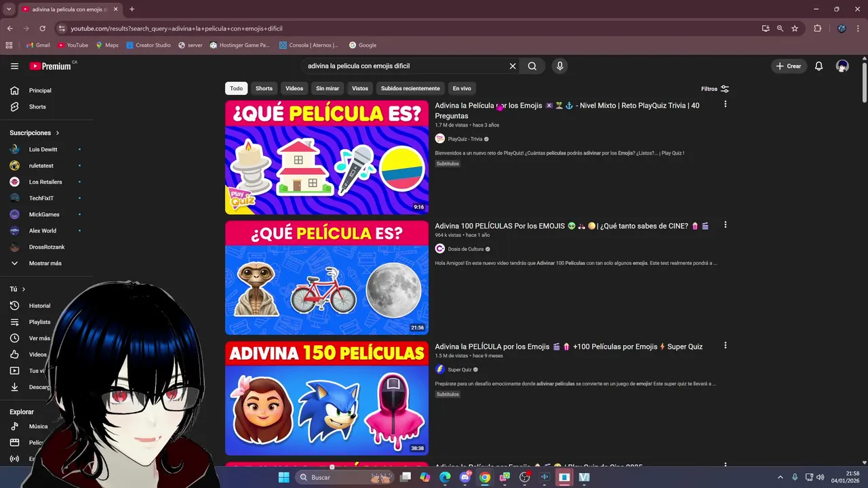The width and height of the screenshot is (868, 488).
Task: Reload the page with the refresh icon
Action: coord(42,28)
